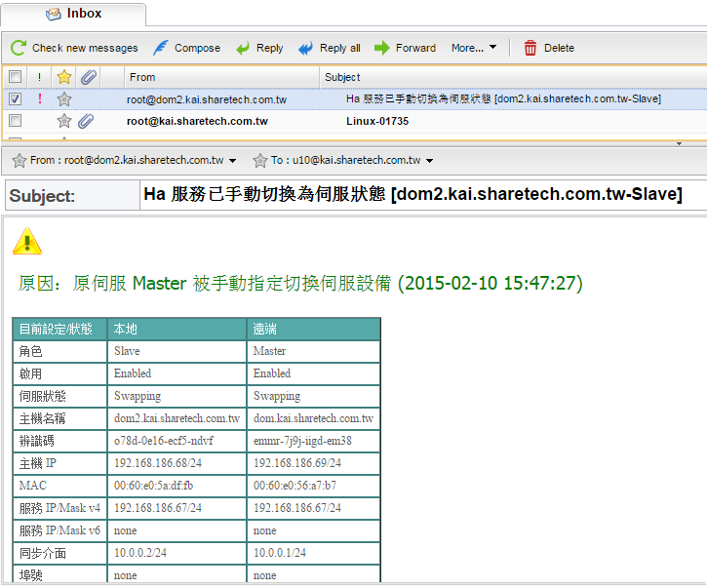Expand the To recipient address dropdown
This screenshot has height=588, width=707.
[430, 161]
